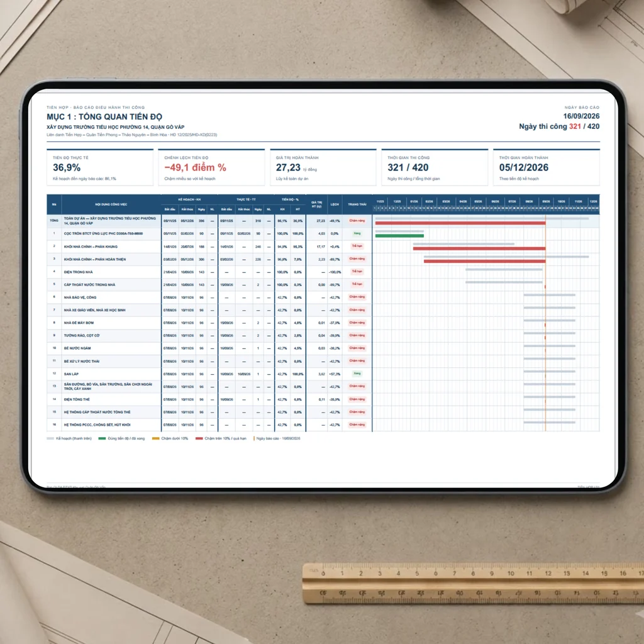Viewport: 644px width, 644px height.
Task: Select the 'MỤC 1 : TỔNG QUAN TIẾN ĐỘ' title
Action: [x=104, y=117]
